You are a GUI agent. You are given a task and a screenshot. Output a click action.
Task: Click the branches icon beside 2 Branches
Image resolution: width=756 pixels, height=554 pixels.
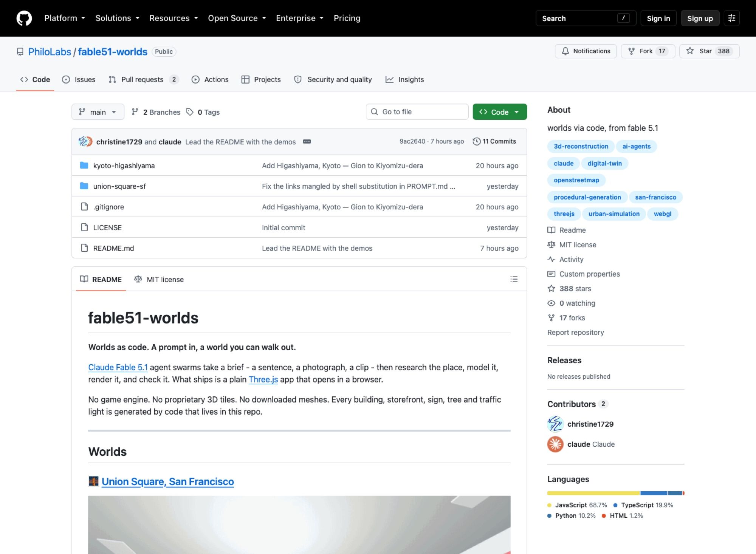pos(135,112)
